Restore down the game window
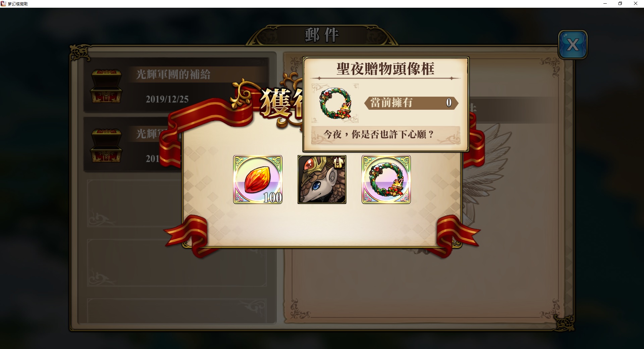Viewport: 644px width, 349px height. click(620, 4)
